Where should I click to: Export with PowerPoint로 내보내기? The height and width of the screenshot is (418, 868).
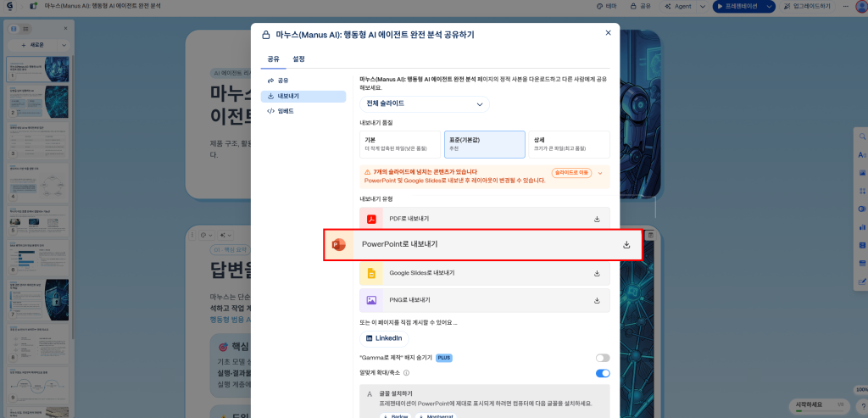[x=482, y=245]
